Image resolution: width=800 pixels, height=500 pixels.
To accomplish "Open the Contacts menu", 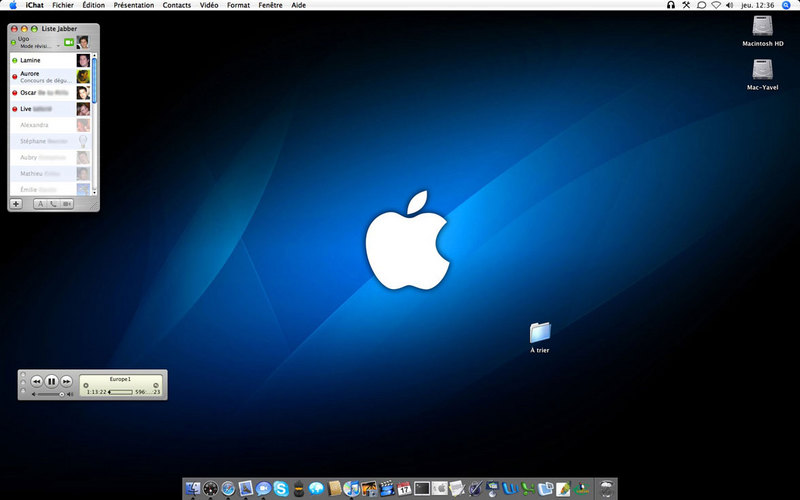I will pyautogui.click(x=177, y=5).
